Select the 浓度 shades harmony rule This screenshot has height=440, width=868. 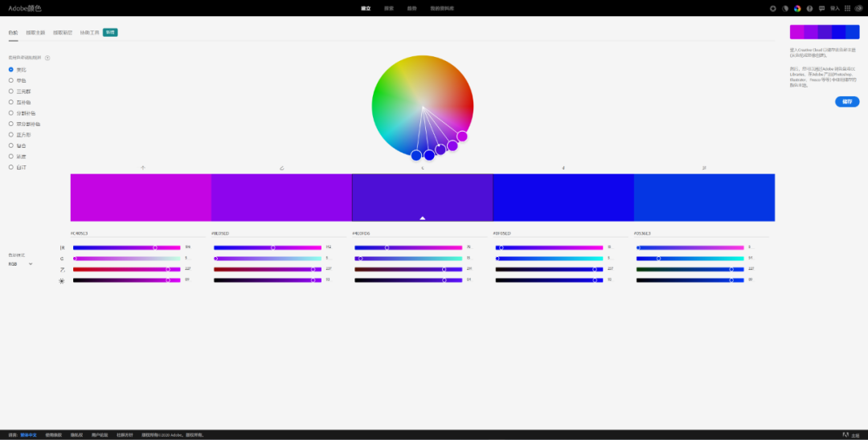click(x=17, y=157)
